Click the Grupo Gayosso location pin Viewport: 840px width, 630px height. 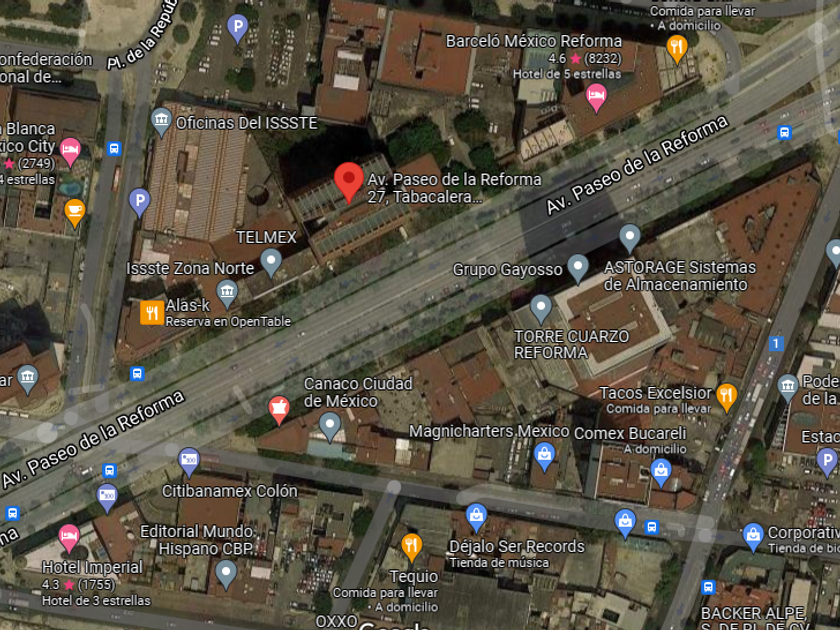pyautogui.click(x=578, y=268)
